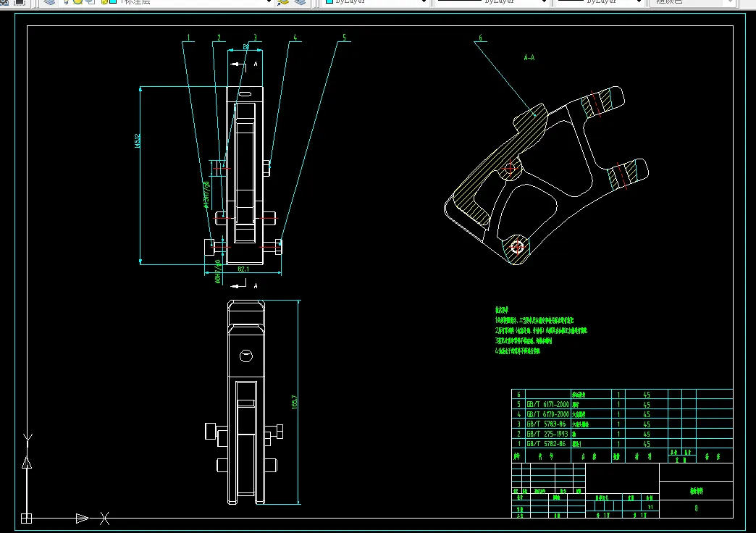Click the Make Object's Layer Current icon

click(283, 2)
